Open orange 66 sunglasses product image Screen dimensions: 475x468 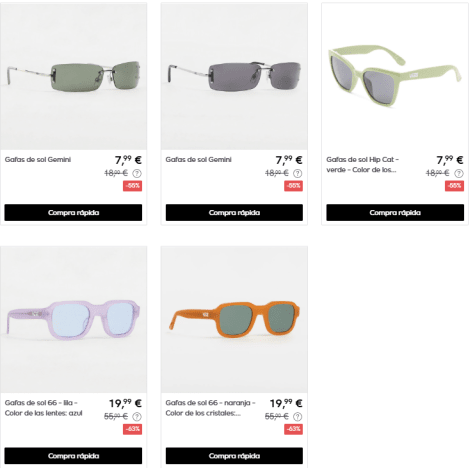click(234, 320)
